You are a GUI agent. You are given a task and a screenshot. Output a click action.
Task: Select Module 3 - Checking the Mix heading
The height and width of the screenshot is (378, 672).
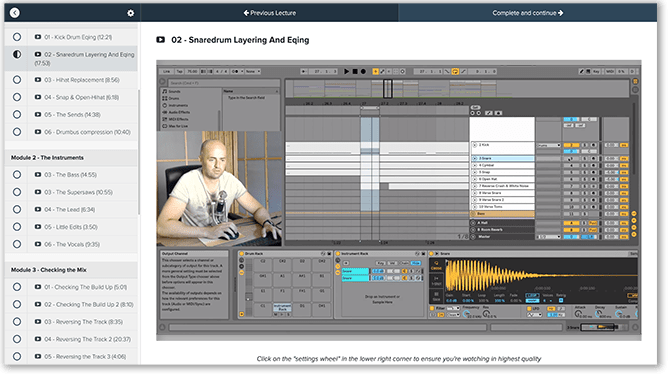[48, 270]
